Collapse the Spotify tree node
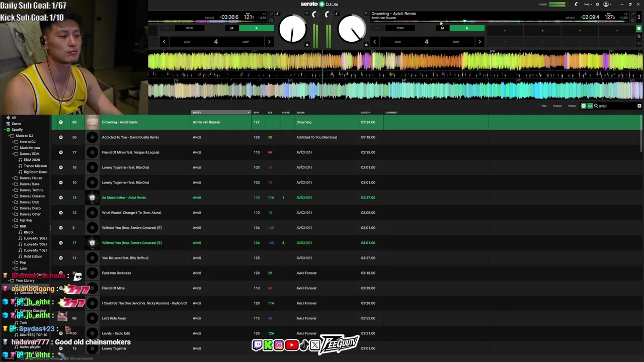644x362 pixels. point(4,130)
